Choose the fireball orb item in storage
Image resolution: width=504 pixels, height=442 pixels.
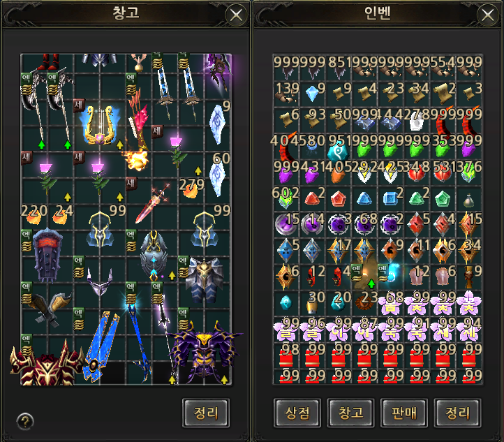pyautogui.click(x=137, y=159)
